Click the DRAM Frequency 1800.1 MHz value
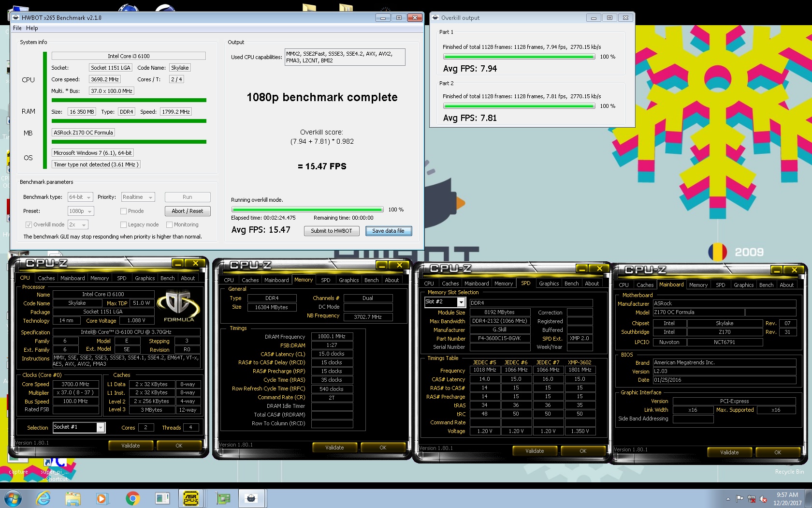This screenshot has height=508, width=812. click(x=332, y=336)
